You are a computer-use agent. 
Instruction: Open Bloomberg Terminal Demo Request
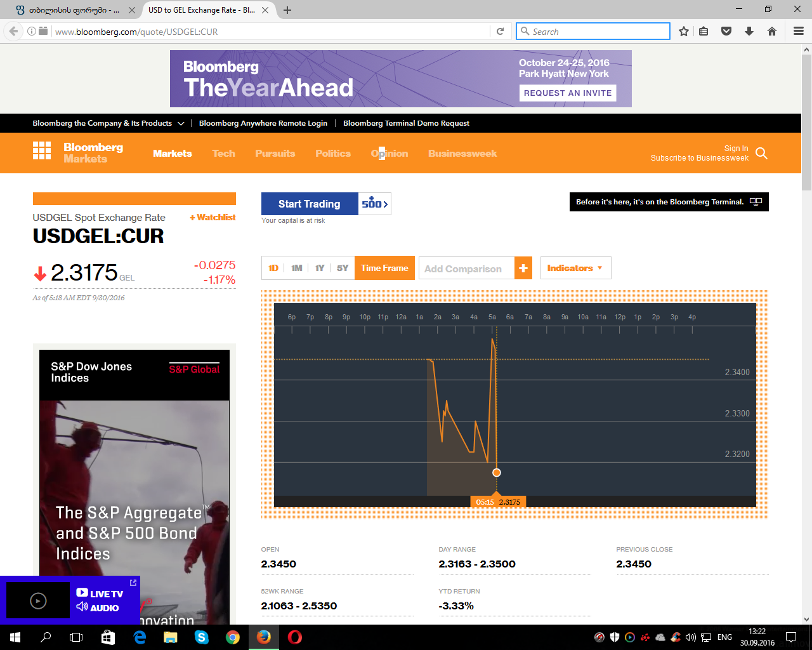click(x=407, y=123)
